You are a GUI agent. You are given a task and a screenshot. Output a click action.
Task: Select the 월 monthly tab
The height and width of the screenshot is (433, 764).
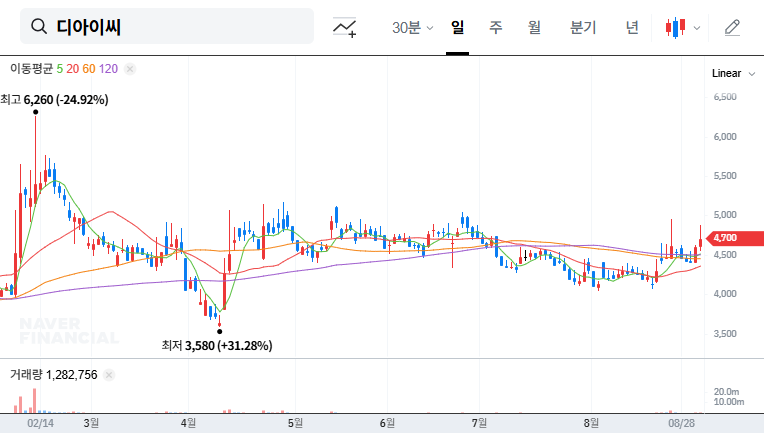(534, 27)
